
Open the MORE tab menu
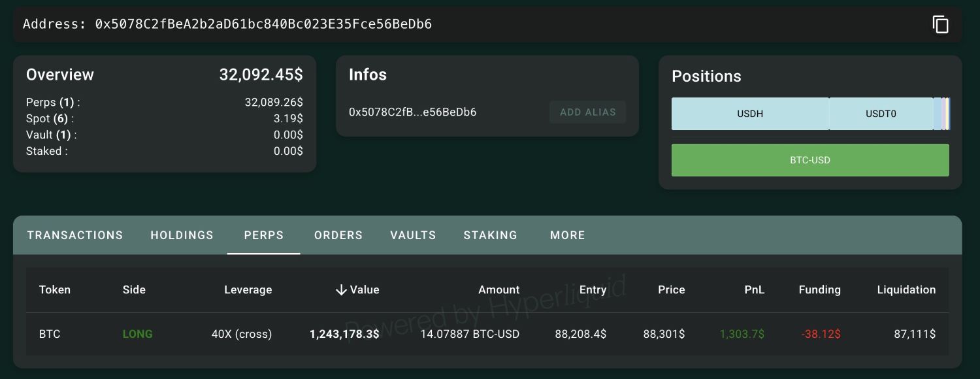pos(567,235)
